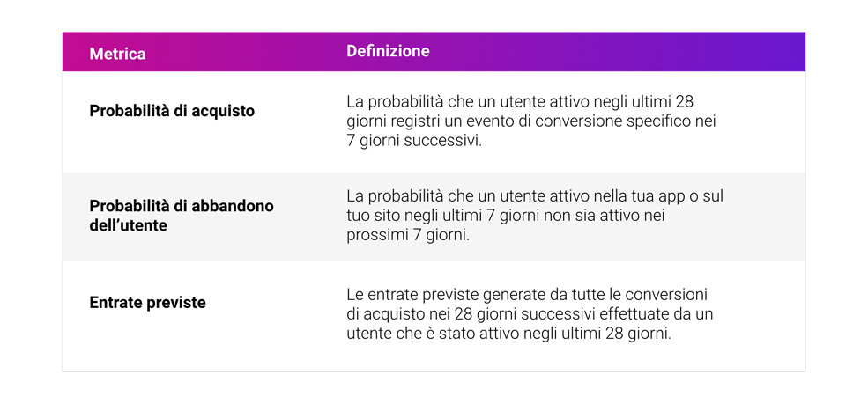Click the user churn probability definition text
Viewport: 868px width, 404px height.
pyautogui.click(x=535, y=216)
